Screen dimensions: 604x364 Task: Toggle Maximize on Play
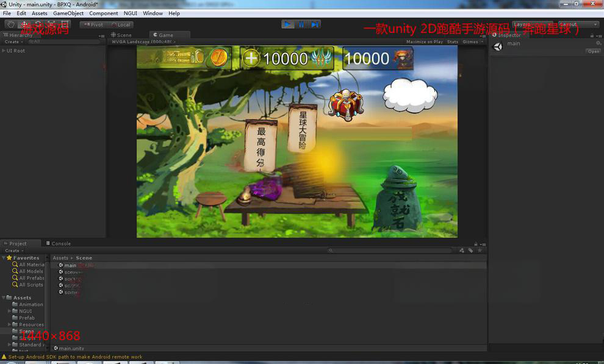click(x=424, y=42)
